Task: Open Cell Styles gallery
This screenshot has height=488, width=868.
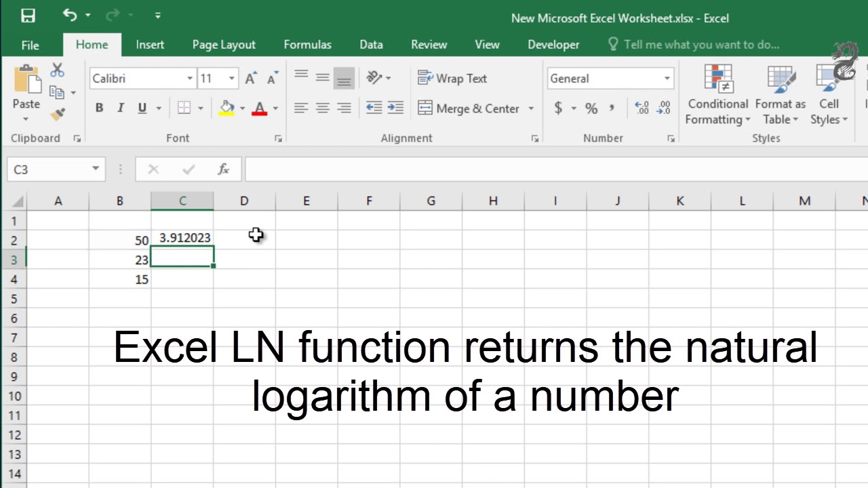Action: pos(829,95)
